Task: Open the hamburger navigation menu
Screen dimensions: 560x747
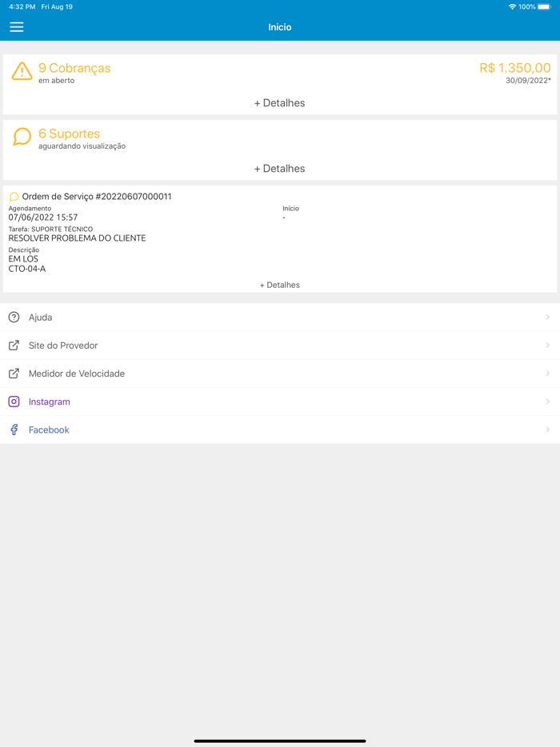Action: (16, 26)
